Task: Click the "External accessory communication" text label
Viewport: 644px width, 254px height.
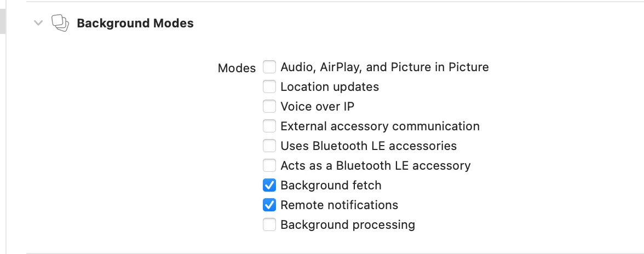Action: coord(380,126)
